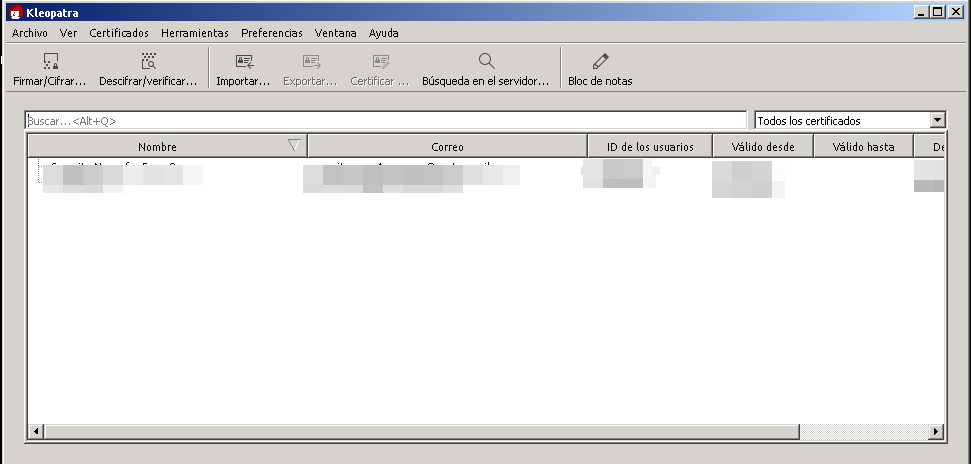Sort by Válido hasta column header

(863, 147)
